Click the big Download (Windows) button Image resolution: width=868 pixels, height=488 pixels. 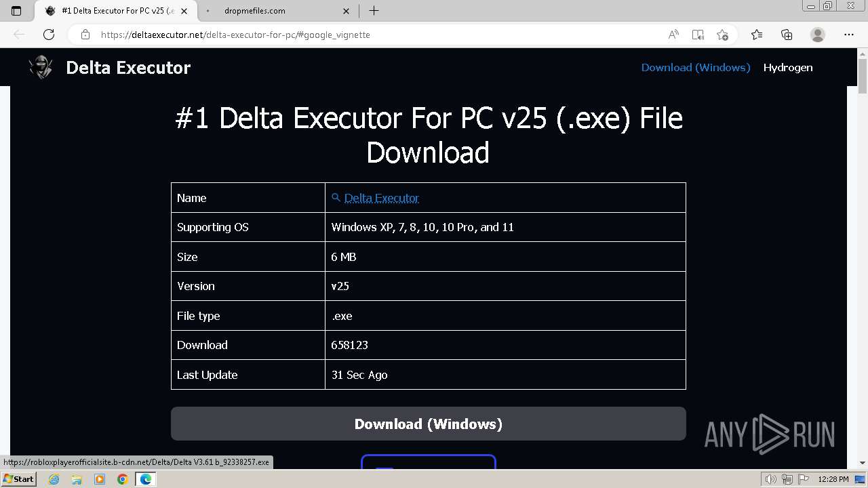click(x=429, y=424)
